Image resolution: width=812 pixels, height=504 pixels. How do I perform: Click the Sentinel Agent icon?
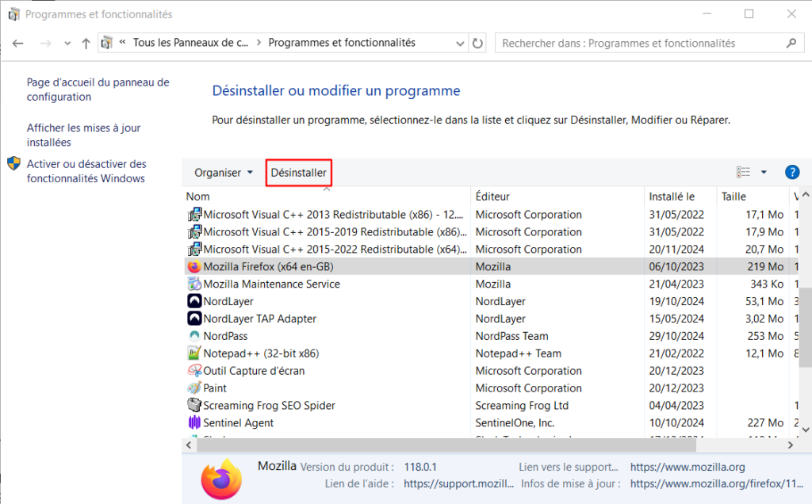pos(194,422)
